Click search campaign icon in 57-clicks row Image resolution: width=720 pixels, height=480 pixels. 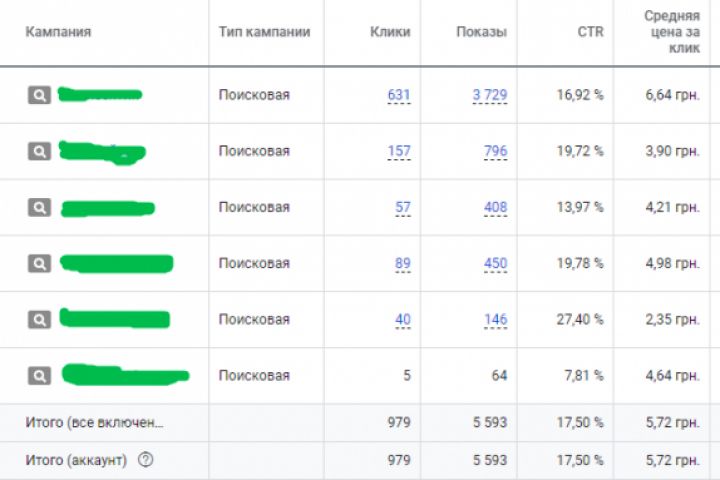point(38,207)
